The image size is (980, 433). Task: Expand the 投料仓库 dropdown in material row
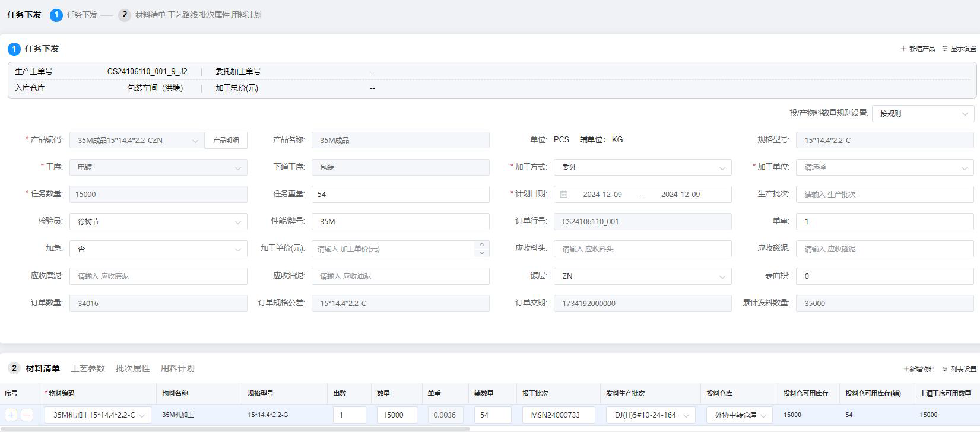coord(739,415)
